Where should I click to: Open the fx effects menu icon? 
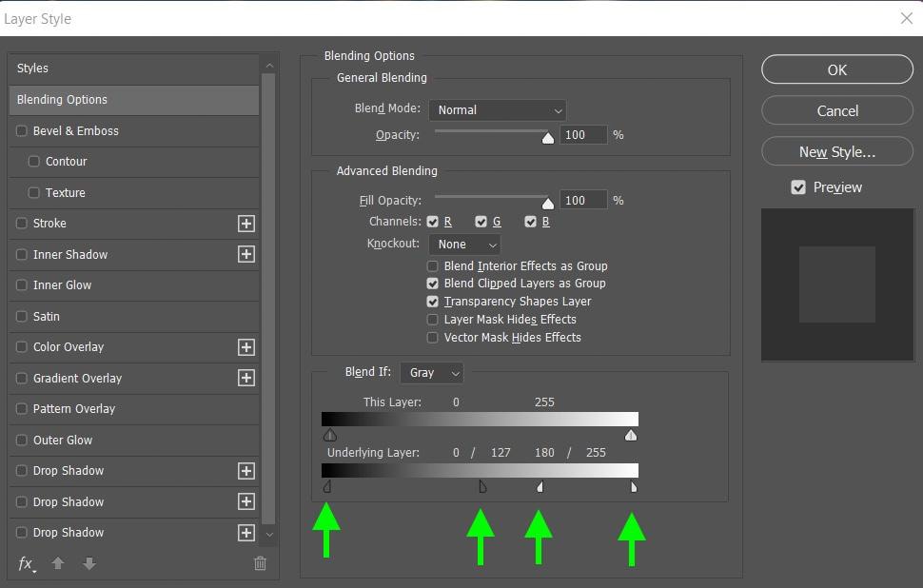(27, 564)
